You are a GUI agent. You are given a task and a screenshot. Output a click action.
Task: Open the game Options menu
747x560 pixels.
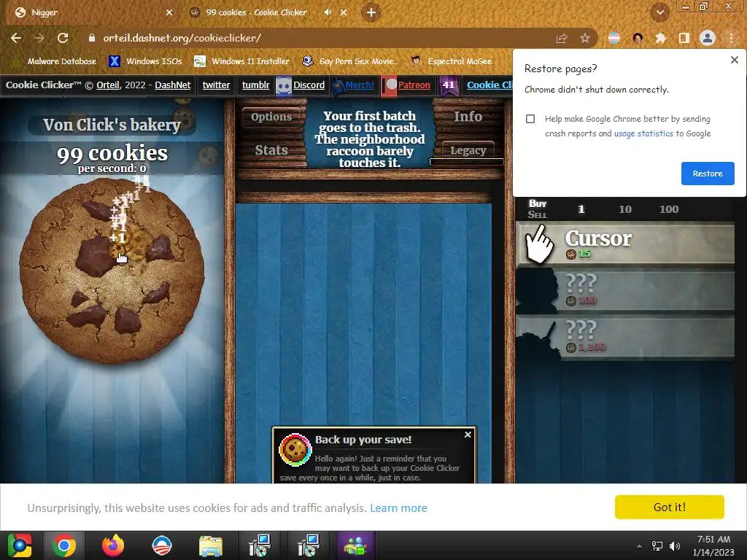pyautogui.click(x=271, y=117)
